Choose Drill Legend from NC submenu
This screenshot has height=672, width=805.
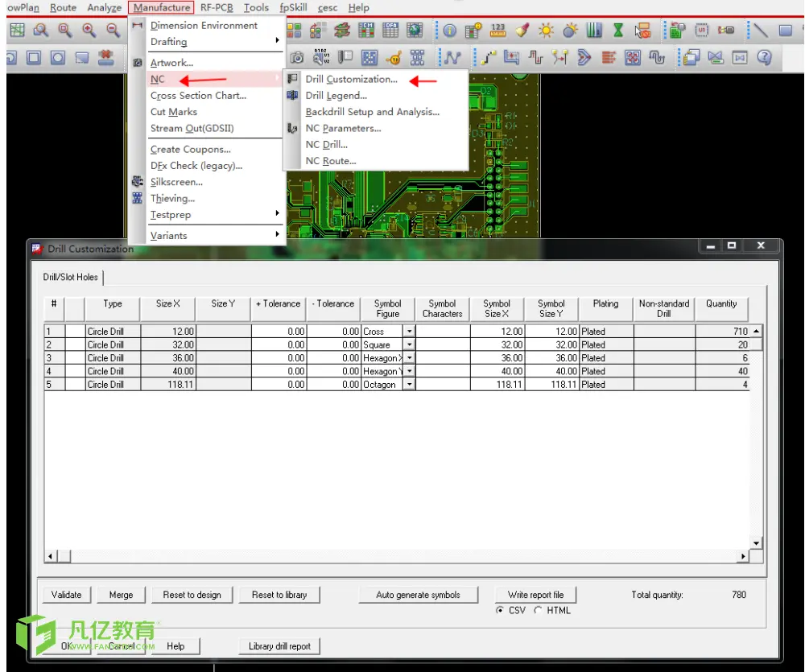336,96
